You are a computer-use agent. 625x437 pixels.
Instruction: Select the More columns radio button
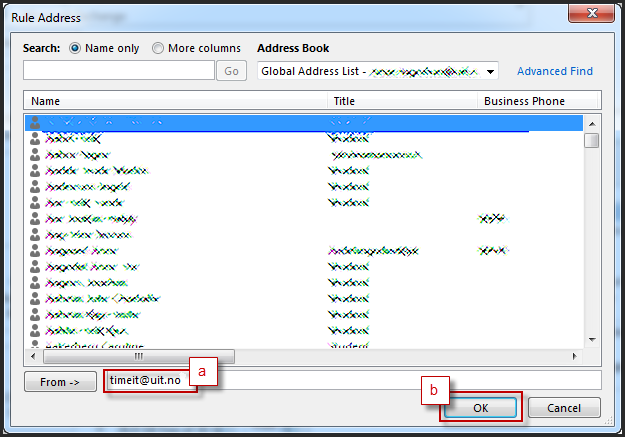[x=158, y=48]
